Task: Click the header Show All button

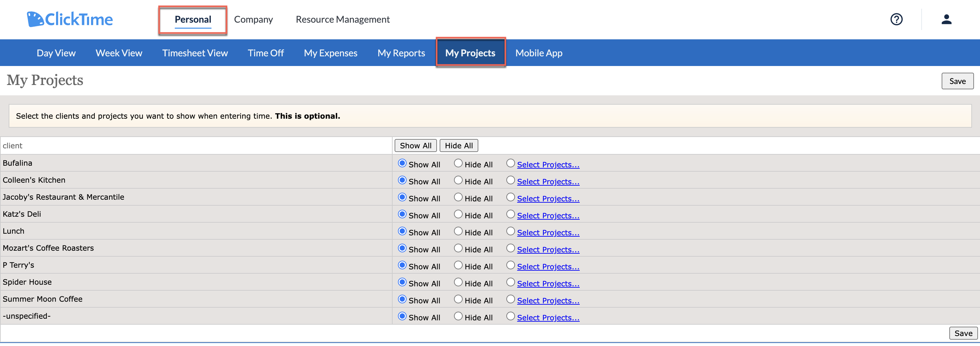Action: click(x=415, y=146)
